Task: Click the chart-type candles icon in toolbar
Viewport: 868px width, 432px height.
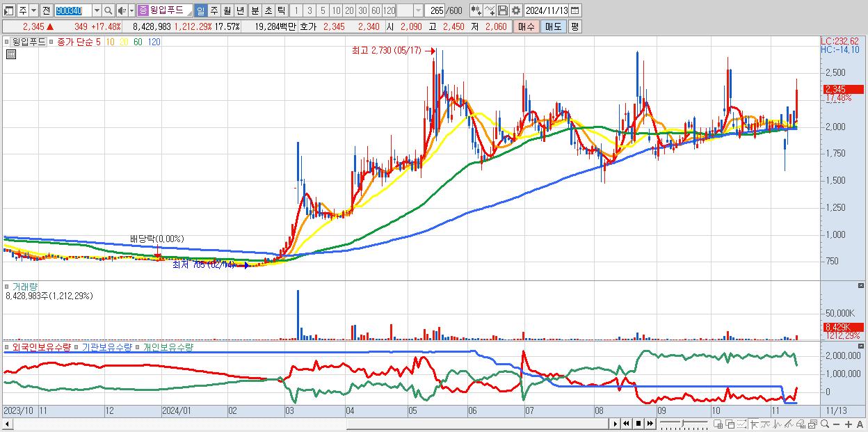Action: click(x=476, y=10)
